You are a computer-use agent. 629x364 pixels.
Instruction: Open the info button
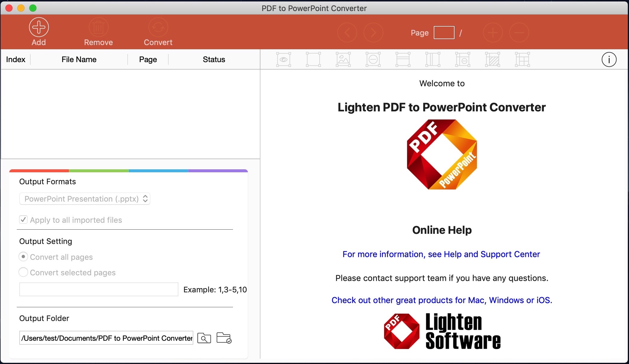pos(609,59)
